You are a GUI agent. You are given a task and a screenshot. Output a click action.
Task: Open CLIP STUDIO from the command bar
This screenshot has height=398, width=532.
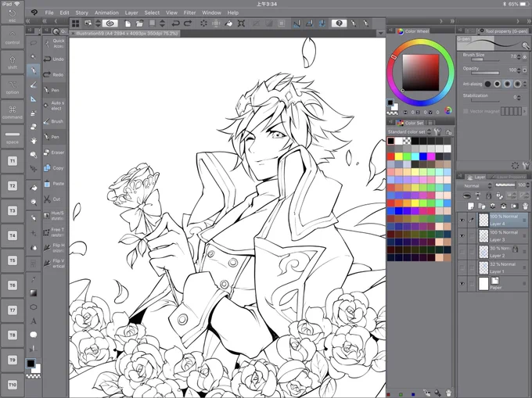(x=110, y=23)
